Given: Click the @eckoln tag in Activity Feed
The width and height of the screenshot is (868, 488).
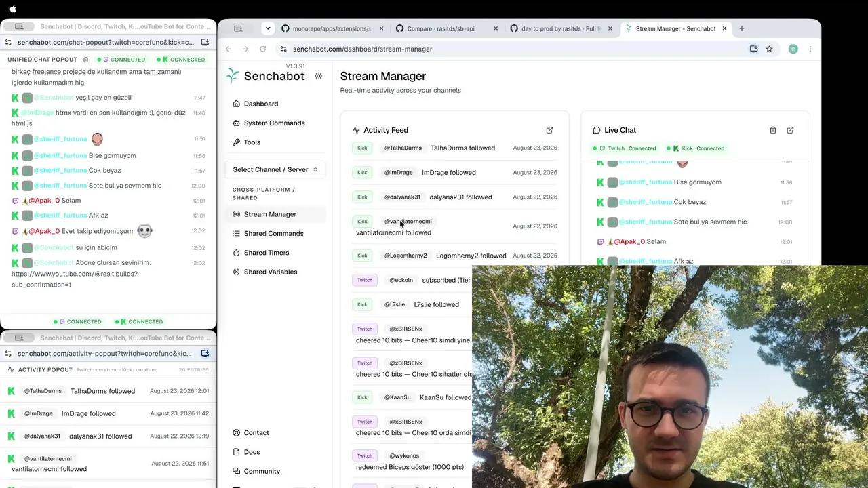Looking at the screenshot, I should 401,280.
